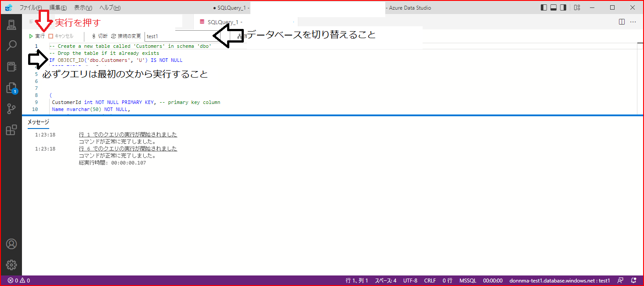Click the editor vertical scrollbar
Image resolution: width=644 pixels, height=286 pixels.
coord(640,79)
